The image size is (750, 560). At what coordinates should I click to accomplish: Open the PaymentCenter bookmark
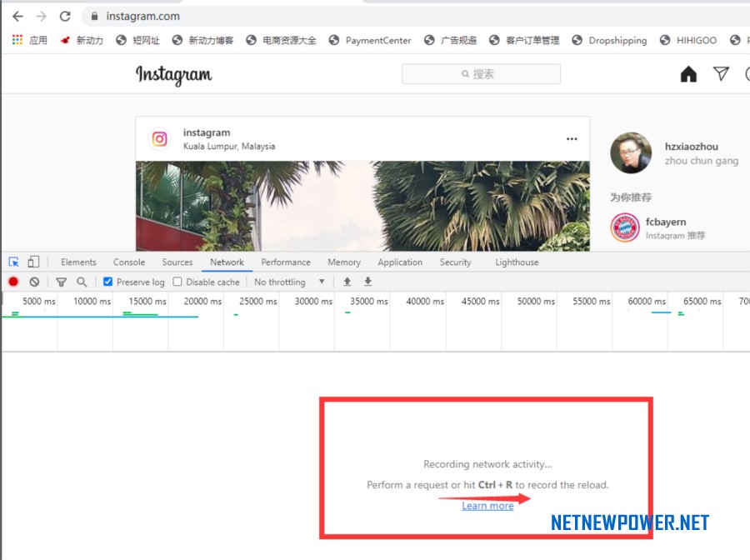(x=370, y=40)
